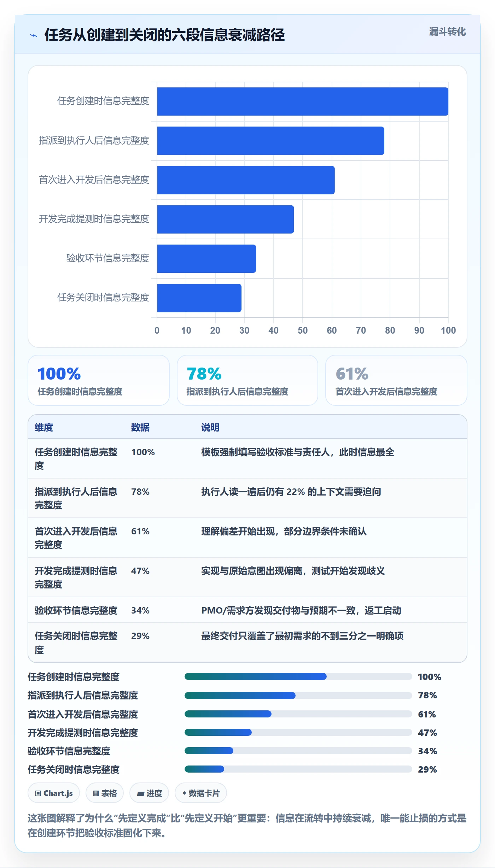This screenshot has width=495, height=868.
Task: Click the 指派到执行人后信息完整度 chart bar
Action: coord(271,141)
